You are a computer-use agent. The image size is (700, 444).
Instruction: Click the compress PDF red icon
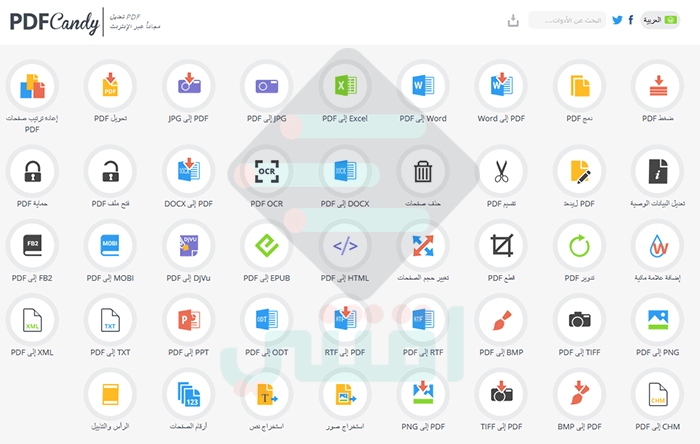(658, 86)
